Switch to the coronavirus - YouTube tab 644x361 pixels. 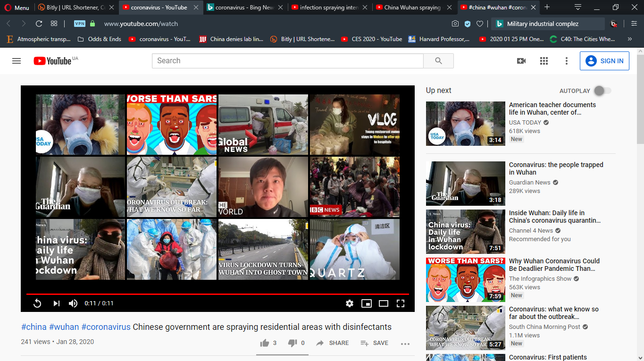pos(159,8)
